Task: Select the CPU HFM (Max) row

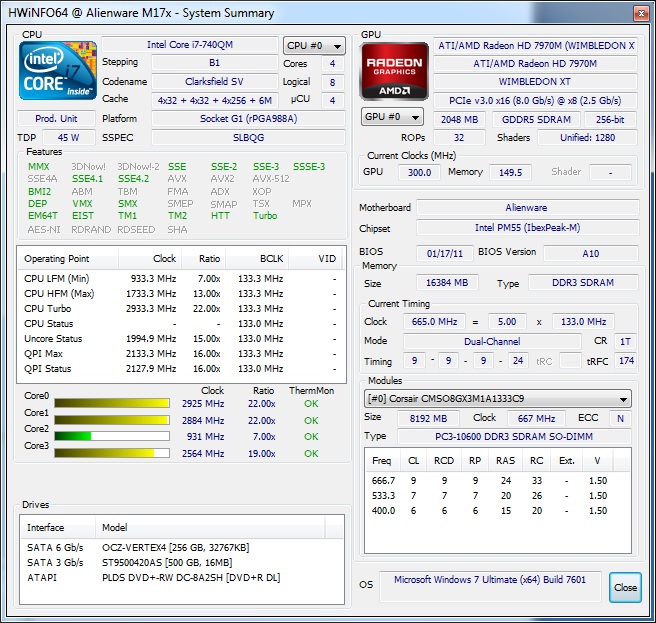Action: pos(181,294)
